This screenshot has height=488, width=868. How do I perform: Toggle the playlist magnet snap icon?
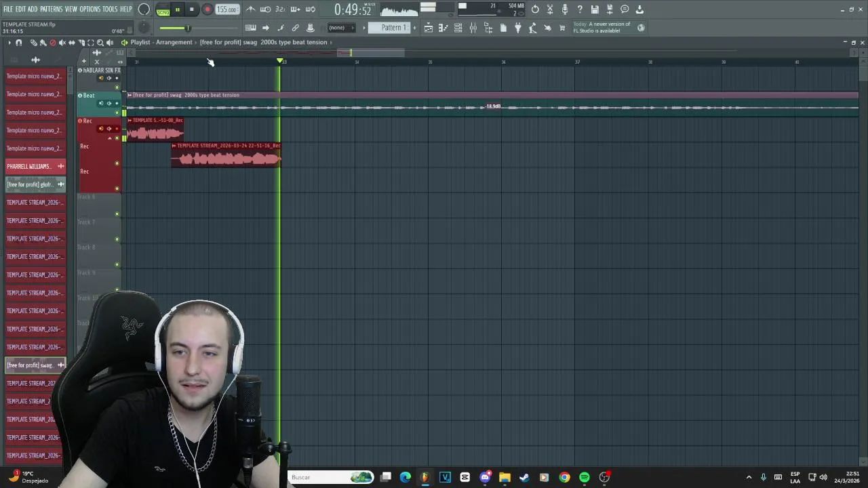(19, 43)
